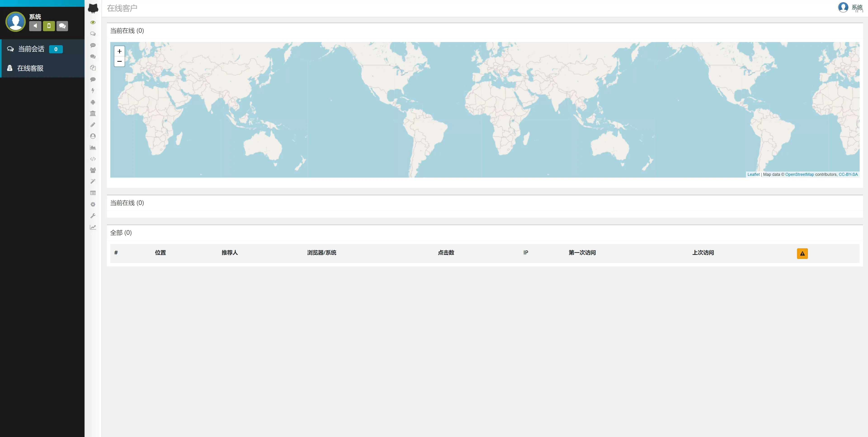Click the orange warning triangle button
The width and height of the screenshot is (868, 437).
(x=802, y=253)
